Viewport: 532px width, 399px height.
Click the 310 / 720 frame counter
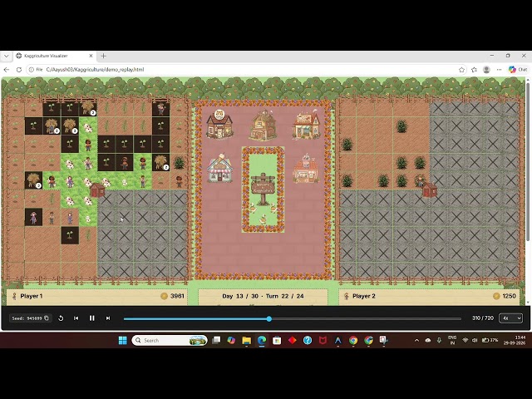tap(483, 318)
